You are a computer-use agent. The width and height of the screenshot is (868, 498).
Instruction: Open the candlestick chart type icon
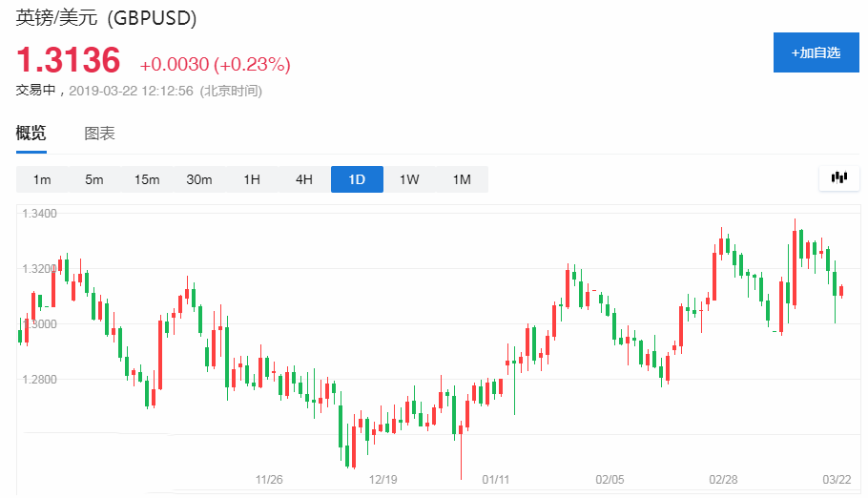pyautogui.click(x=839, y=177)
